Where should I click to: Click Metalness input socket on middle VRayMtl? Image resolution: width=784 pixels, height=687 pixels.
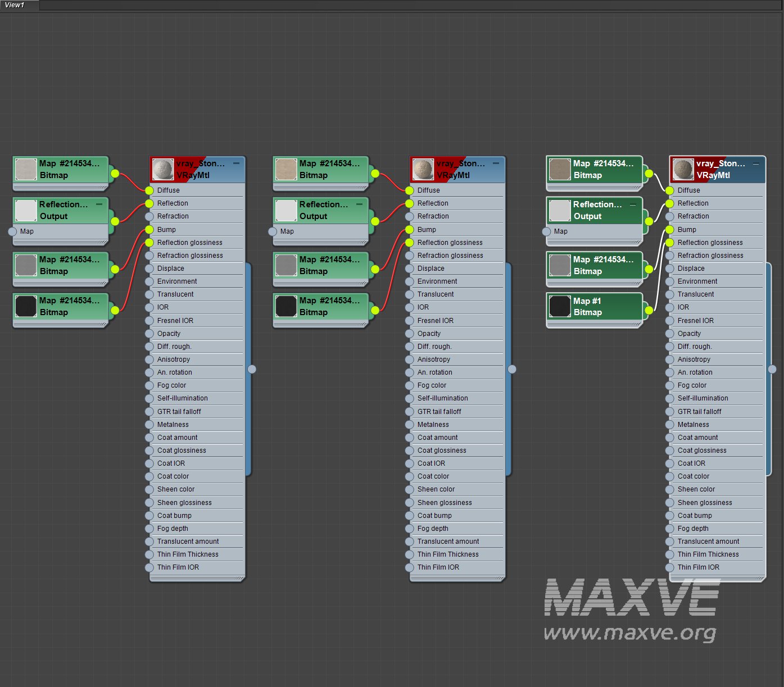pyautogui.click(x=410, y=425)
